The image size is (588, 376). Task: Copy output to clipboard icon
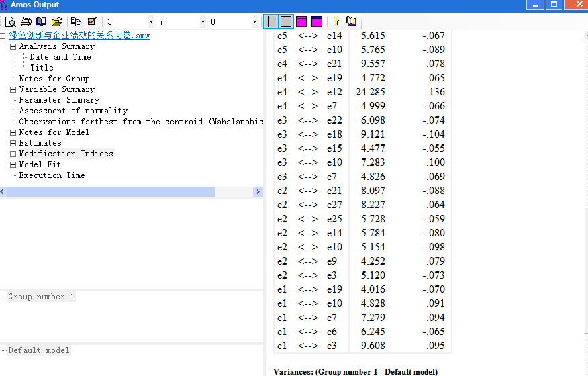76,21
